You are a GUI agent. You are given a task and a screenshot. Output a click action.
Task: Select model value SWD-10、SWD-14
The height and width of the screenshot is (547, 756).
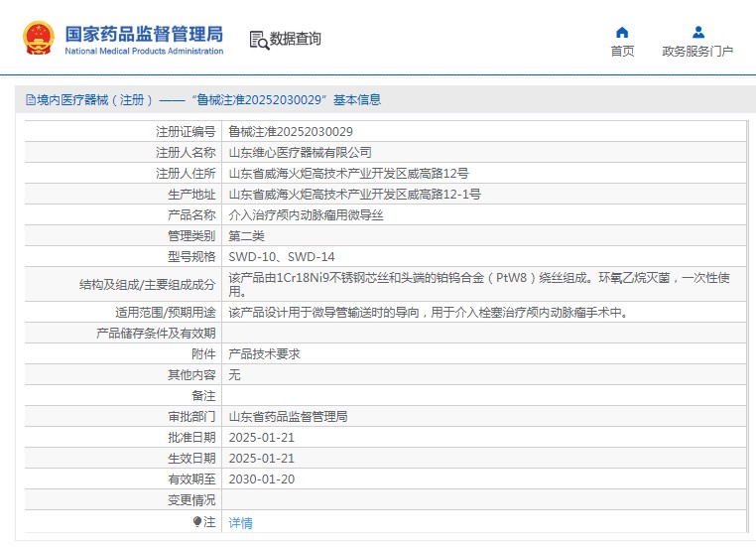(x=282, y=256)
